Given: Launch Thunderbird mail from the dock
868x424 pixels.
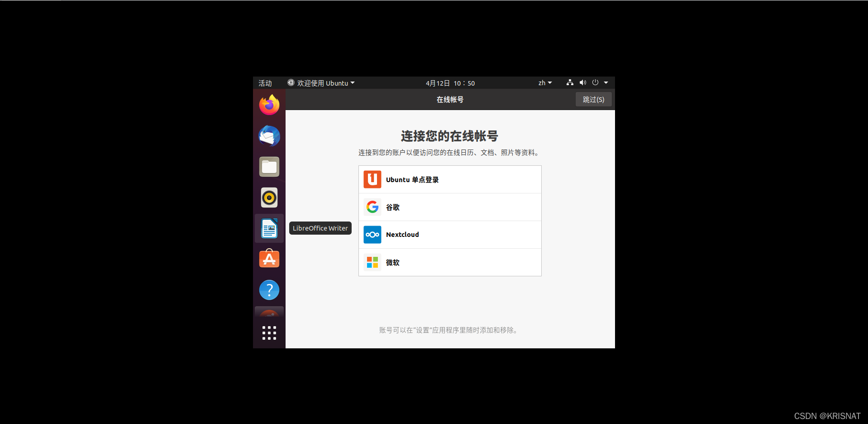Looking at the screenshot, I should [269, 136].
